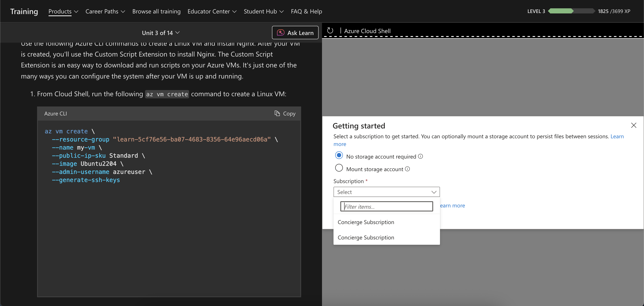Click the Cloud Shell restart icon

[x=330, y=31]
